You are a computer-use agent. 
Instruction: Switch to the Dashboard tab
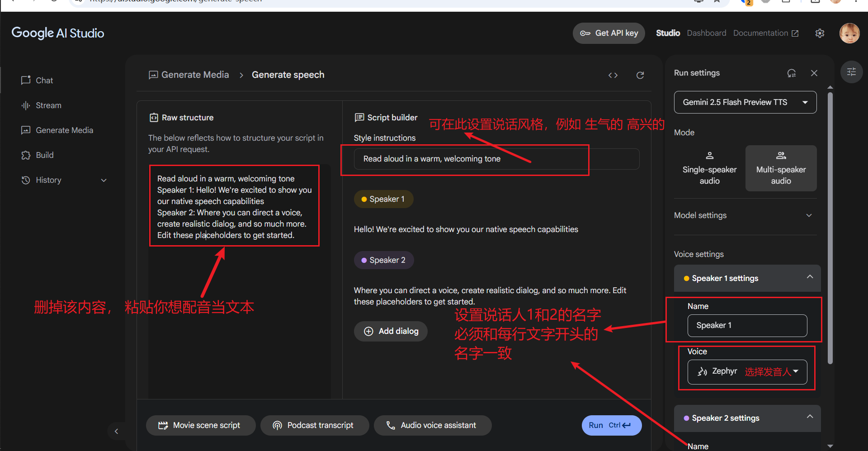[x=706, y=33]
